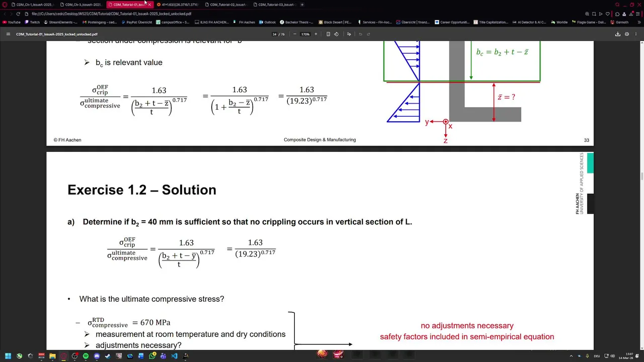Open the Services - FH-Aachen bookmark
644x362 pixels.
pos(374,22)
